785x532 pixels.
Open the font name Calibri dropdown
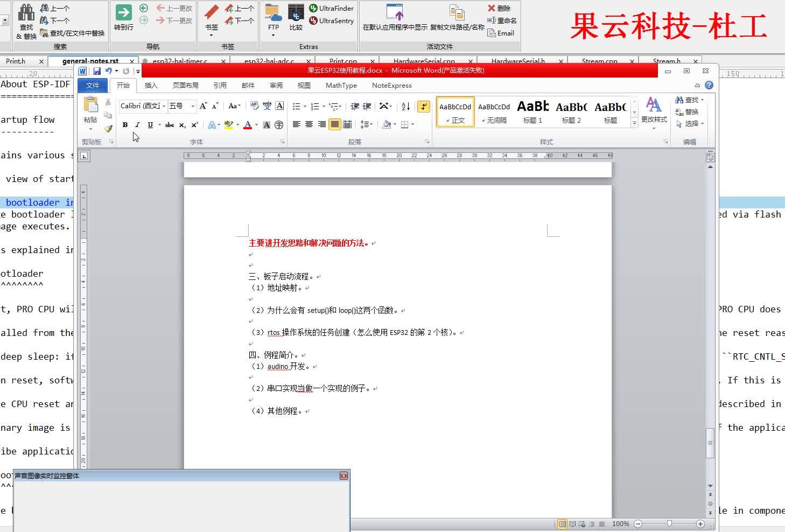tap(163, 106)
